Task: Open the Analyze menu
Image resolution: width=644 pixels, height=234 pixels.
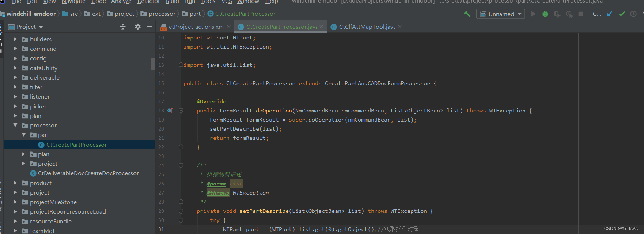Action: coord(121,2)
